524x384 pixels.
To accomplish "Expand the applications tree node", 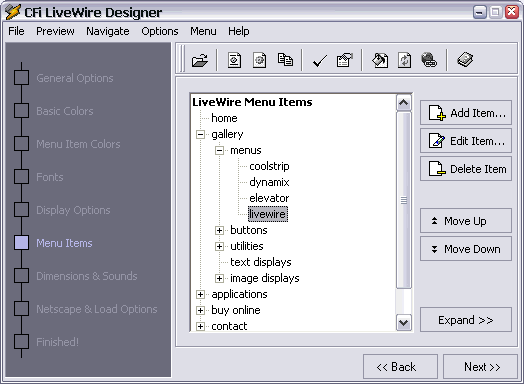I will point(200,294).
